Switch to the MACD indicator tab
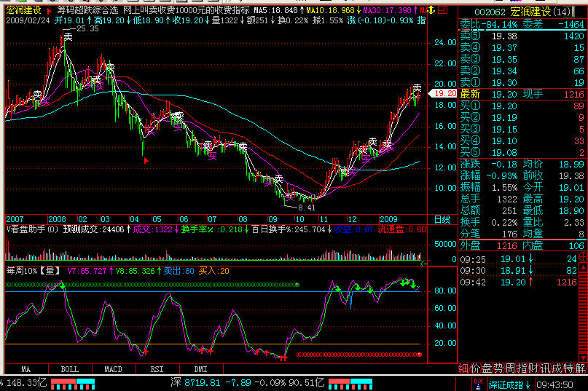 click(113, 369)
